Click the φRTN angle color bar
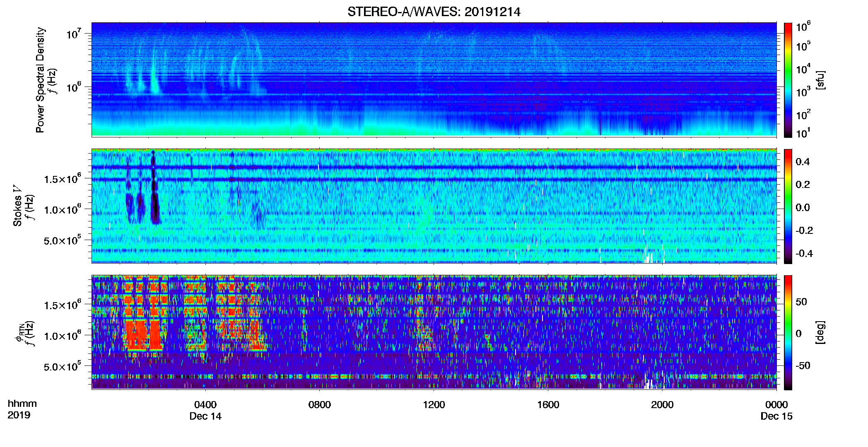Screen dimensions: 868x447 click(x=788, y=332)
